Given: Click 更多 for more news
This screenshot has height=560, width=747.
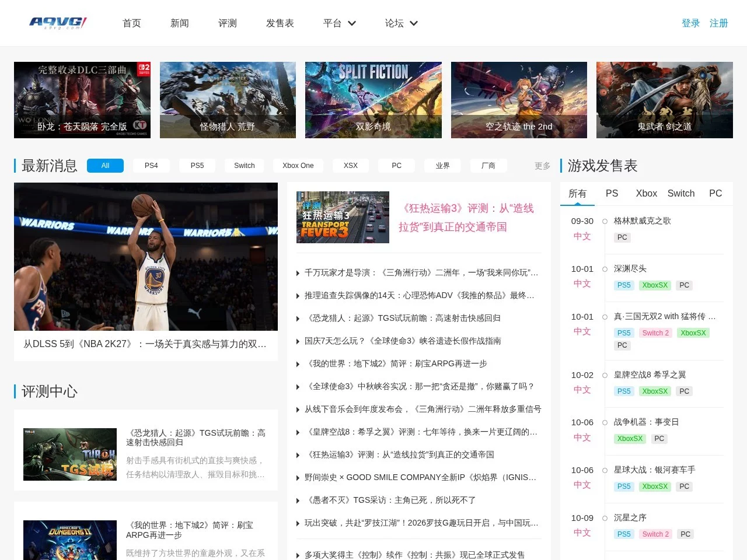Looking at the screenshot, I should [543, 166].
